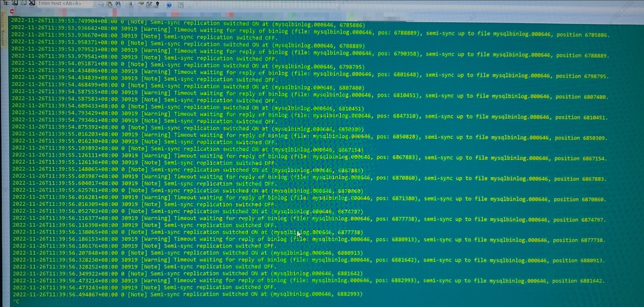Open Help via the blue question icon
Viewport: 644px width, 307px height.
(169, 5)
